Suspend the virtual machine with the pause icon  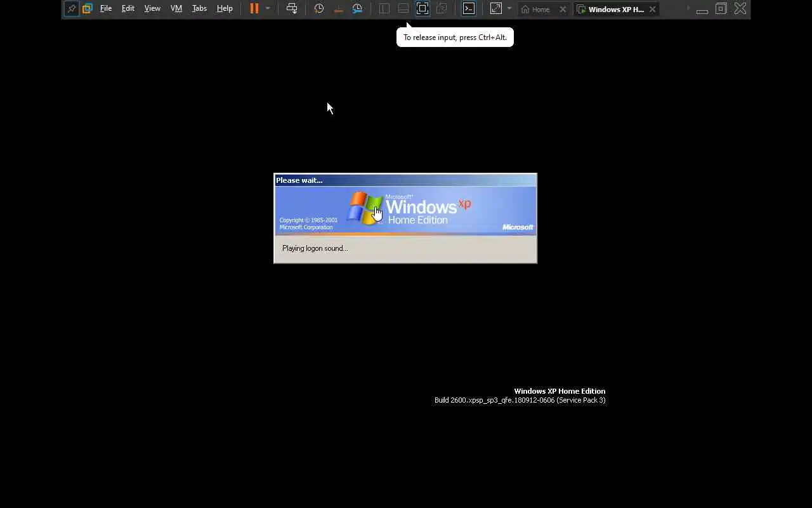(x=254, y=9)
